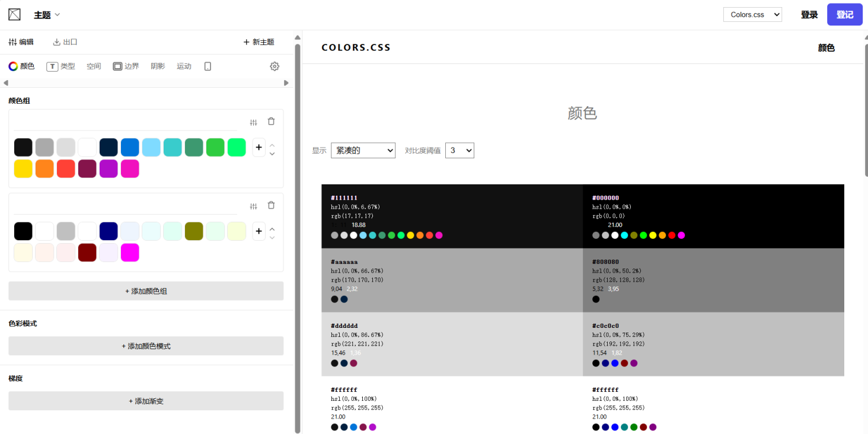Select the 颜色 color wheel category
Screen dimensions: 868x434
21,66
